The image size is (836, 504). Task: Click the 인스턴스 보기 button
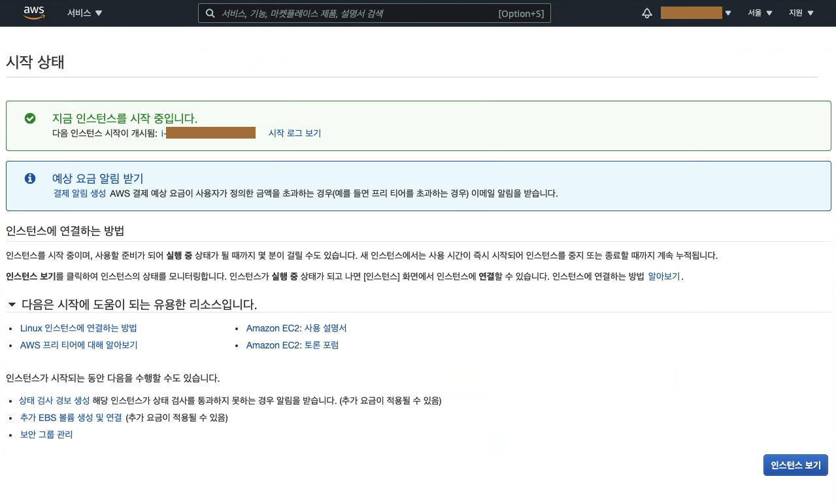[x=795, y=465]
